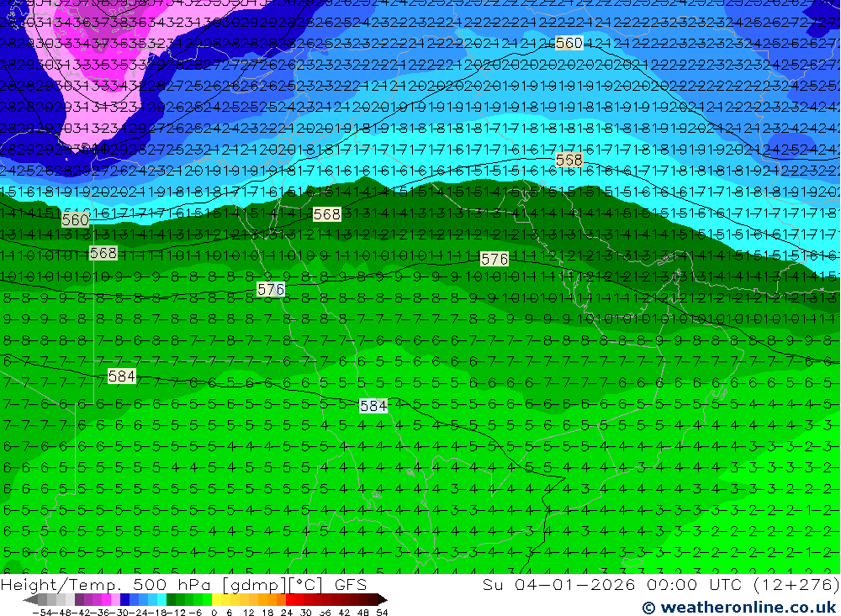Click the 560 contour label in the blue band
841x616 pixels.
click(x=569, y=43)
